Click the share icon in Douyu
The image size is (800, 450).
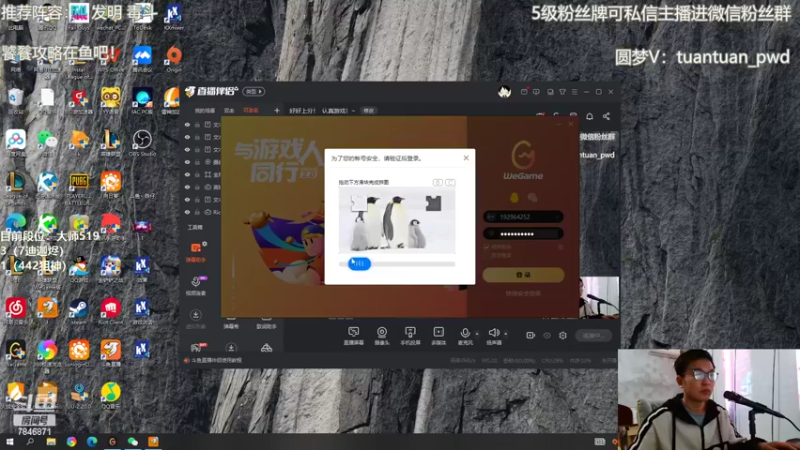[x=606, y=116]
